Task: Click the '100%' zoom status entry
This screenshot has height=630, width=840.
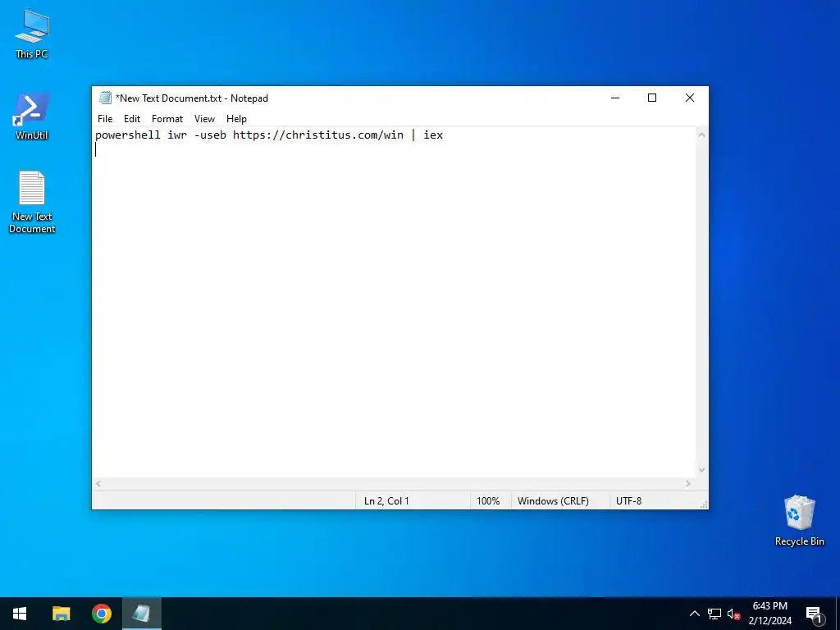Action: pos(488,501)
